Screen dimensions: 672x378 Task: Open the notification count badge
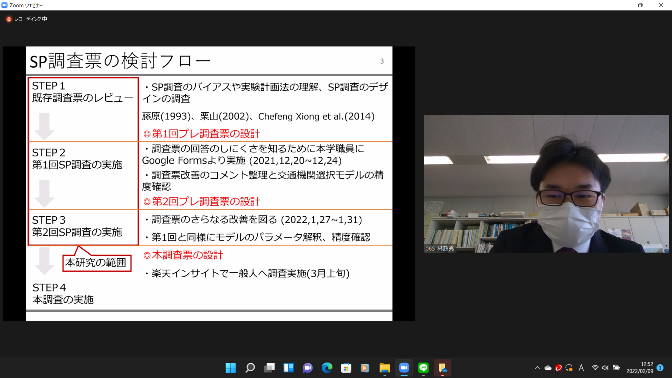click(660, 368)
